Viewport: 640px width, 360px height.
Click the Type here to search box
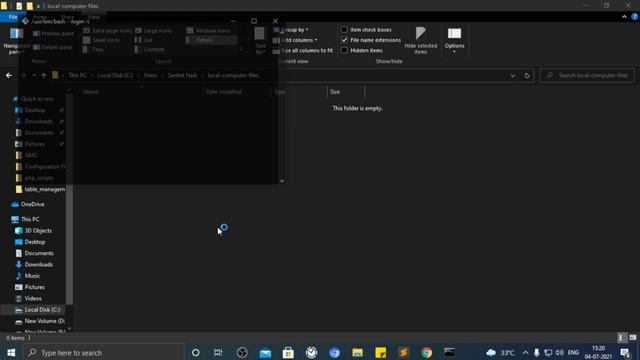[x=103, y=352]
